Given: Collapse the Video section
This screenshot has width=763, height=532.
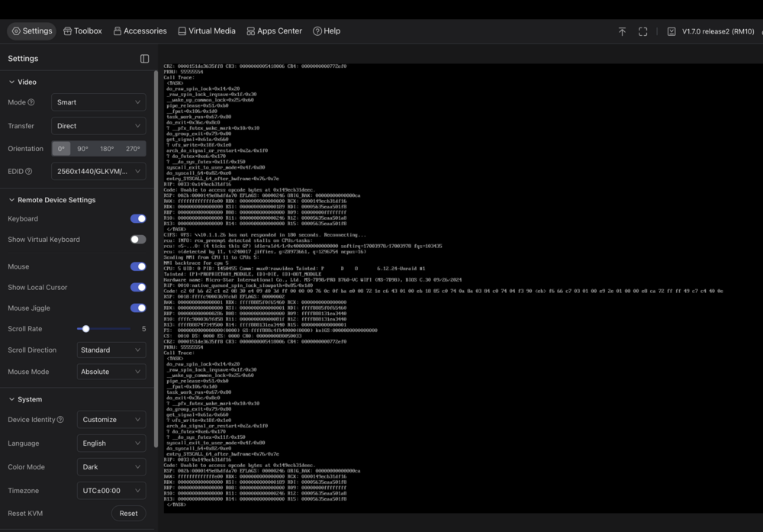Looking at the screenshot, I should (22, 82).
